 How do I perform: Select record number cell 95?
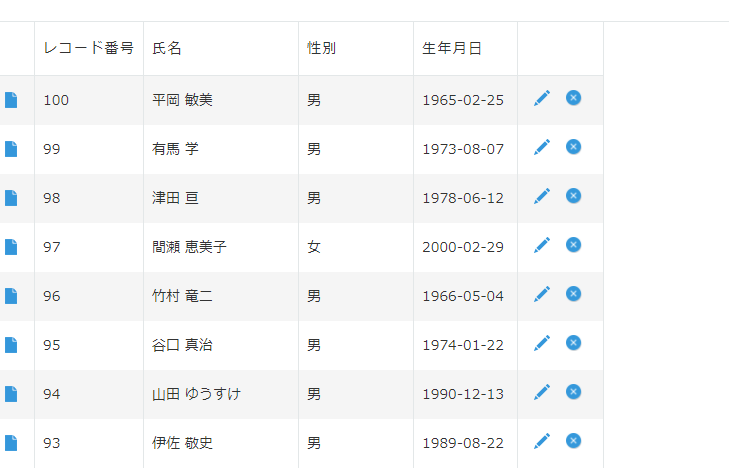89,345
